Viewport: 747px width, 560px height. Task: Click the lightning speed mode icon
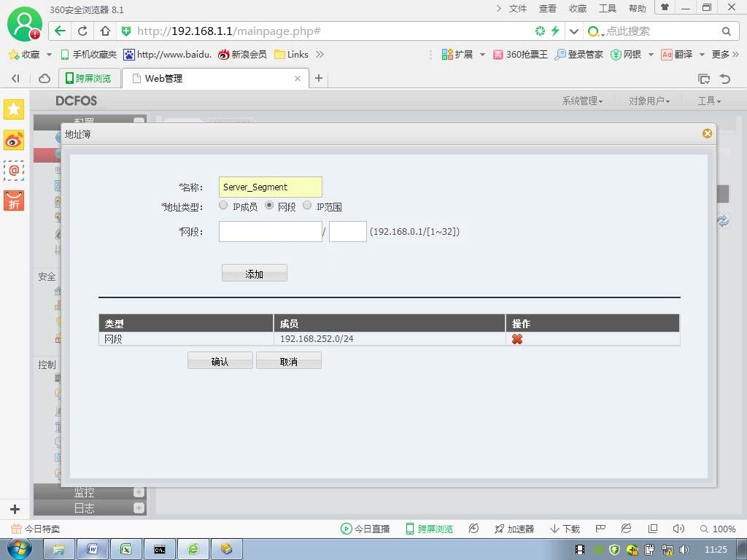(555, 31)
